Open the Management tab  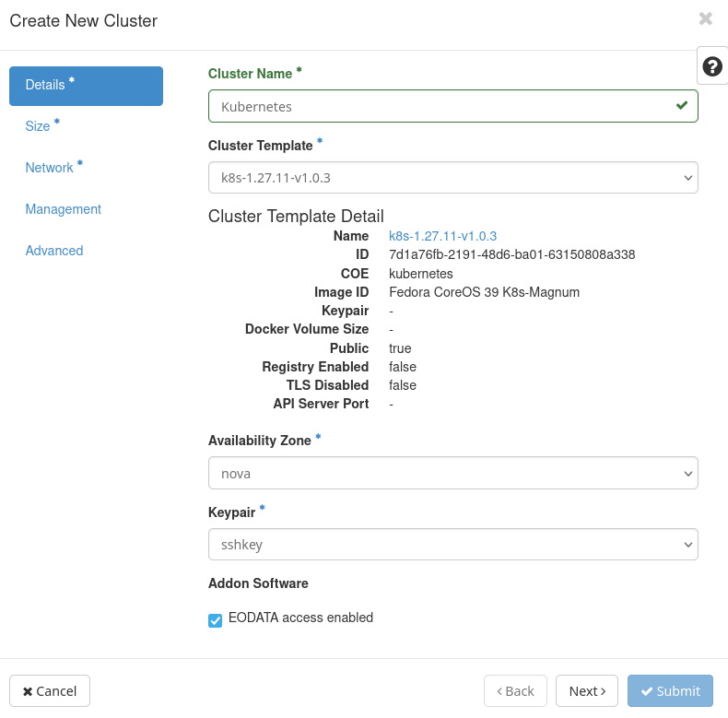pyautogui.click(x=63, y=209)
